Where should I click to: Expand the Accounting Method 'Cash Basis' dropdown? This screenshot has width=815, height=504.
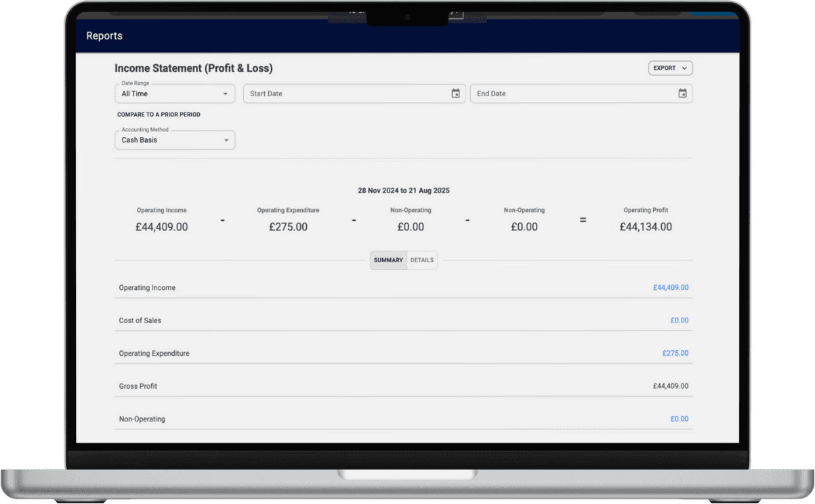click(x=175, y=140)
